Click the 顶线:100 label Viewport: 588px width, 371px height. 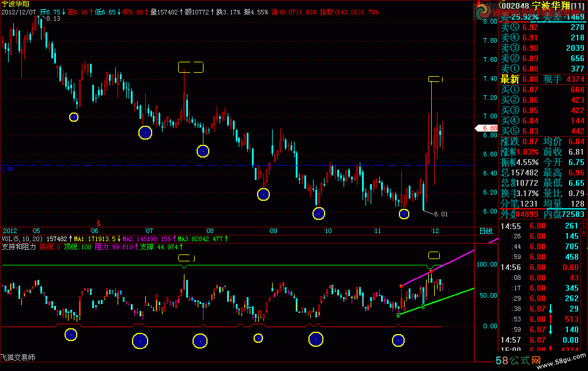[77, 247]
